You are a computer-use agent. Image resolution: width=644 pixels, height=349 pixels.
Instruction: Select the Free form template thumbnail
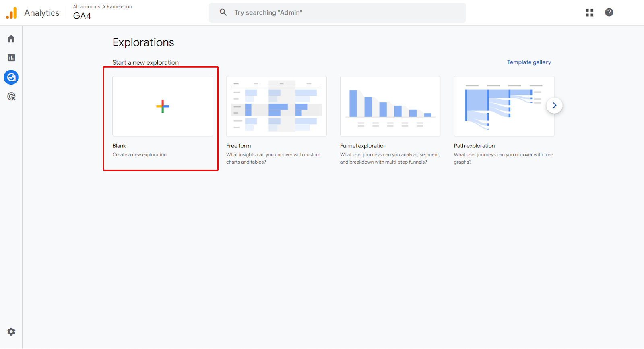[276, 106]
